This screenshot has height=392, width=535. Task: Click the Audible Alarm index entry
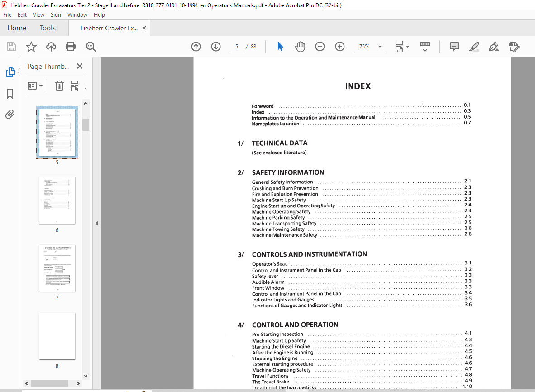tap(268, 282)
